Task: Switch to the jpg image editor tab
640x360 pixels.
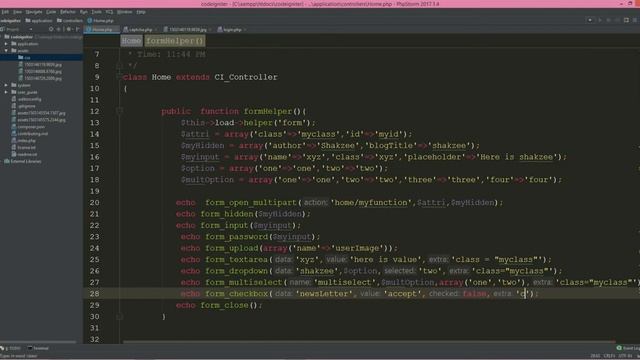Action: click(187, 29)
